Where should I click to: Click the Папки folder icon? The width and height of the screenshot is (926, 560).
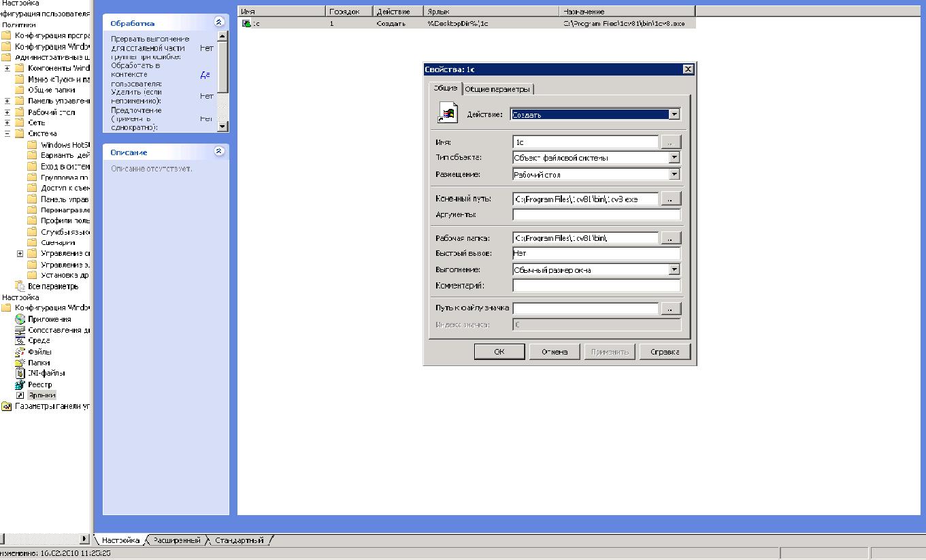[20, 363]
